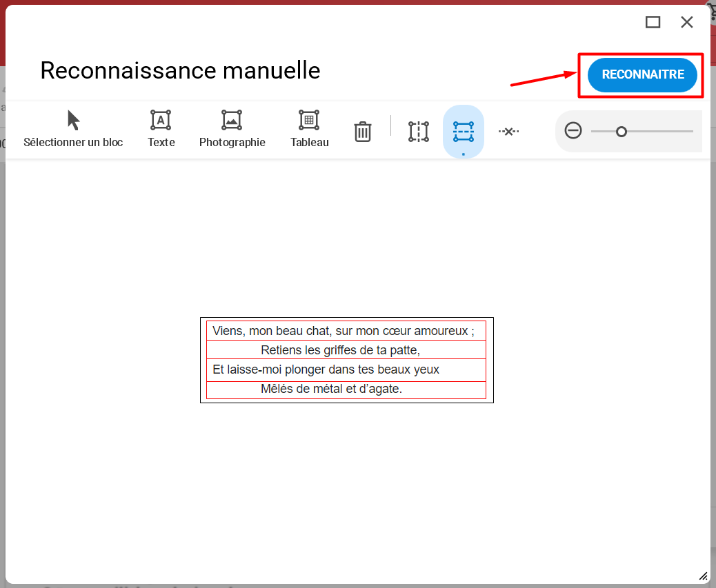Click the zoom slider handle
The width and height of the screenshot is (716, 588).
click(621, 132)
